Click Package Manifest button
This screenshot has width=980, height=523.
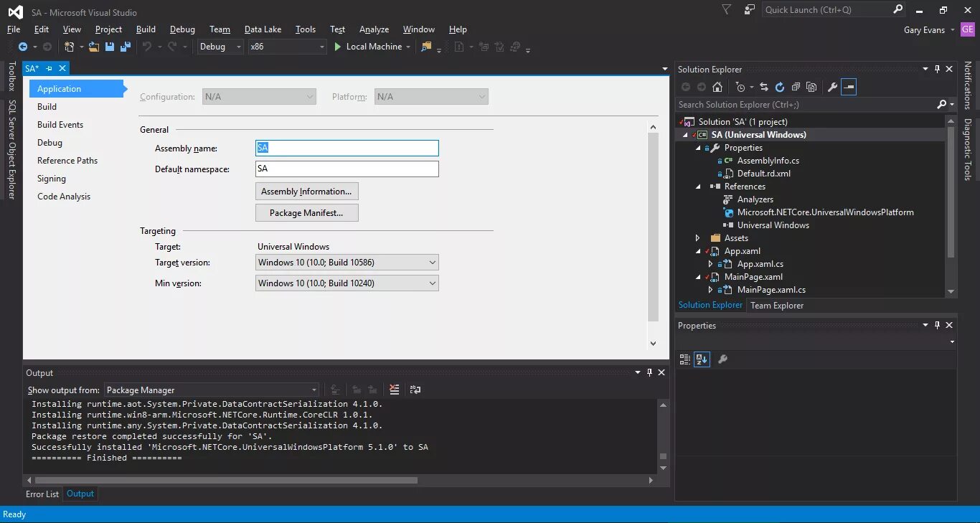click(x=307, y=213)
